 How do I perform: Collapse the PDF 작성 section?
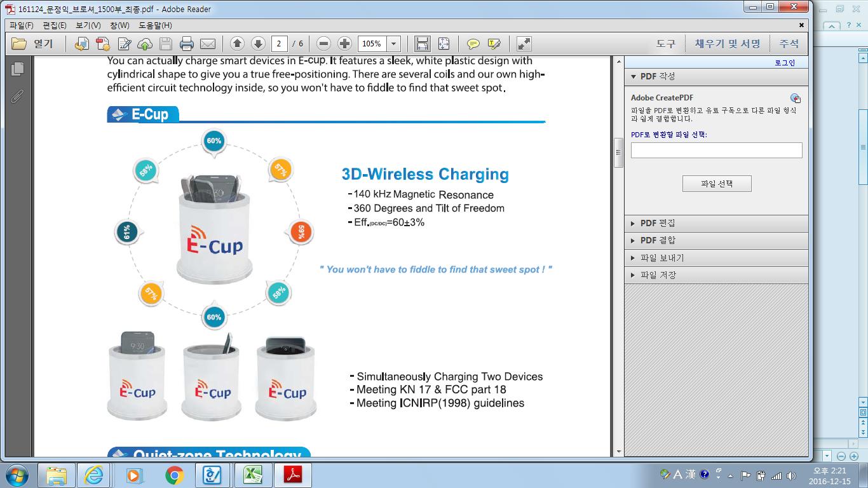coord(716,76)
